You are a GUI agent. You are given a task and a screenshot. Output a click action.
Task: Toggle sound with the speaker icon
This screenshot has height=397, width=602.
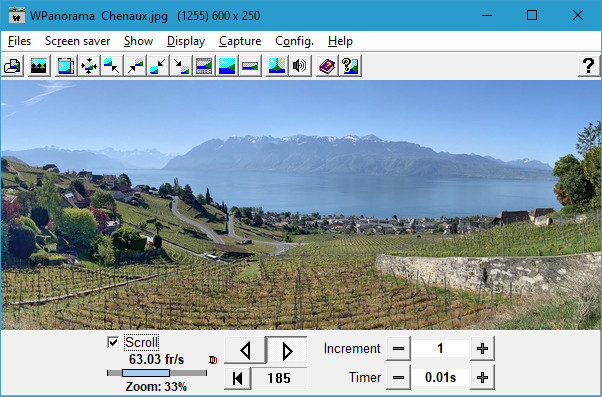coord(300,66)
